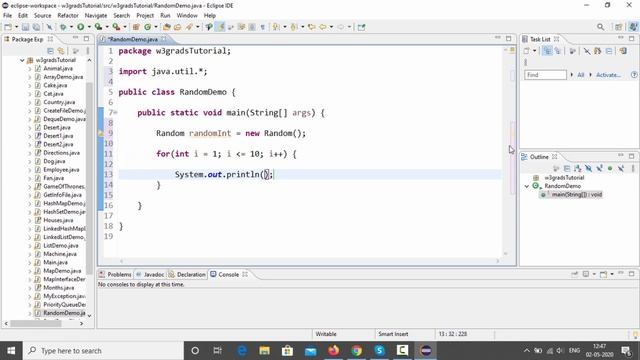Click the External Tools run icon
The image size is (640, 360).
tap(116, 27)
